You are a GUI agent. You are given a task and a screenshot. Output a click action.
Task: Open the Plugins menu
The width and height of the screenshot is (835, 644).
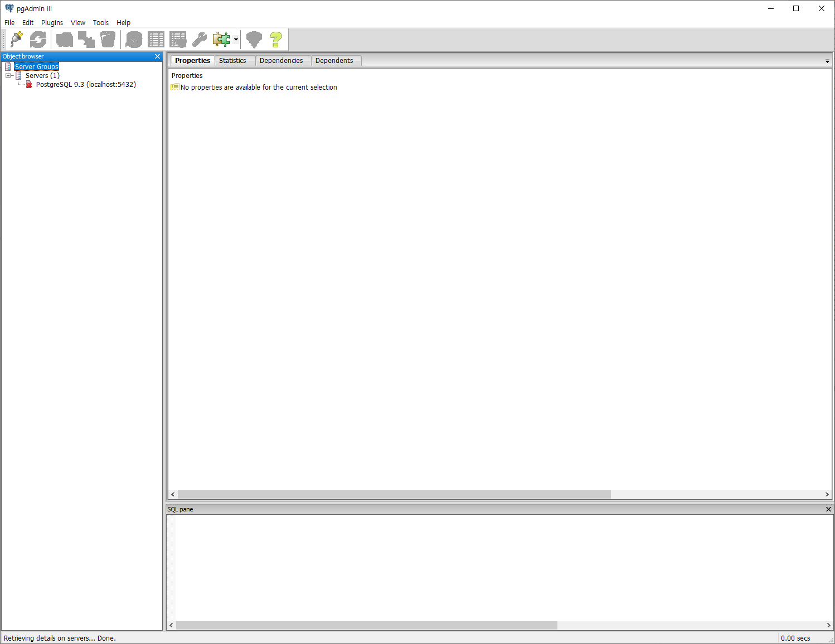click(52, 23)
